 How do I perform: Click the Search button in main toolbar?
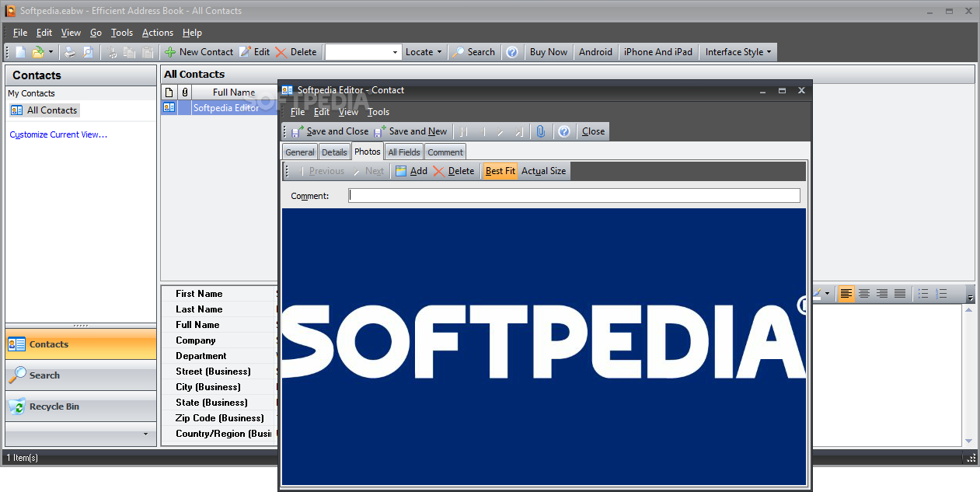pos(473,52)
